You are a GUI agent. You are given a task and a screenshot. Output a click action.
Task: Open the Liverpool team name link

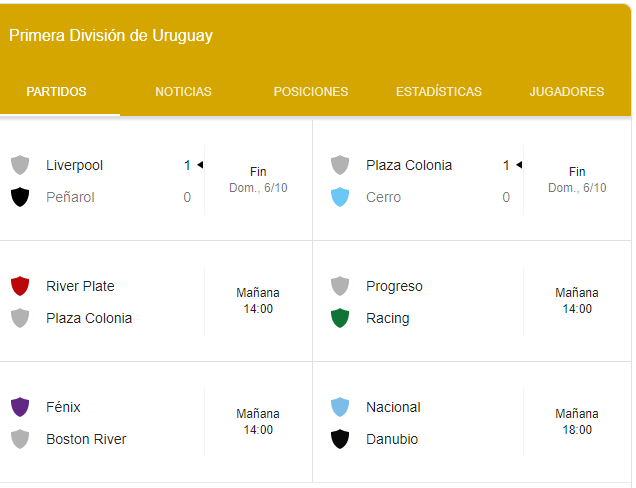coord(74,165)
